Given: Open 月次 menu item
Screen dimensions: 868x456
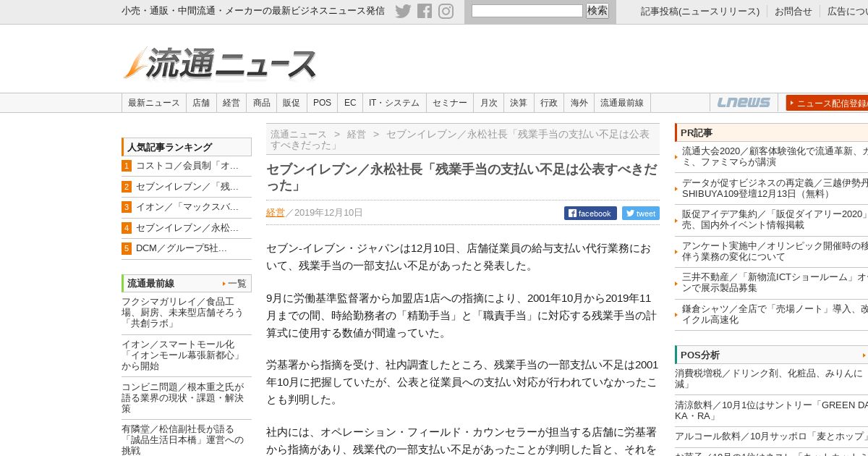Looking at the screenshot, I should (489, 103).
